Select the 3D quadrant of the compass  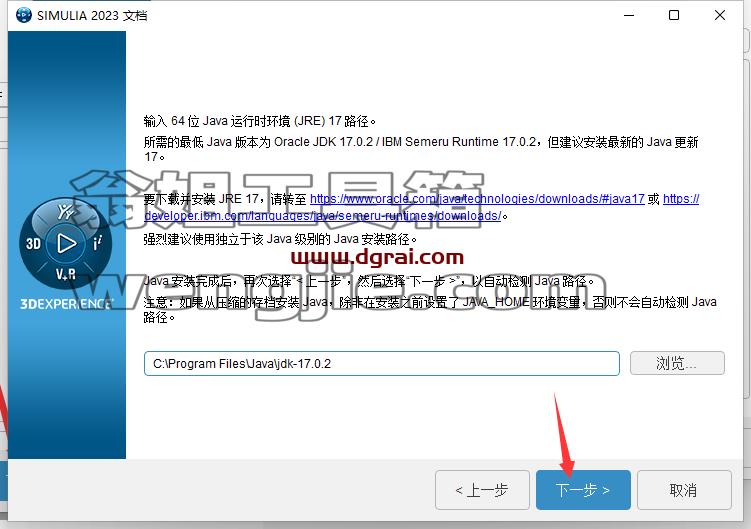[33, 243]
